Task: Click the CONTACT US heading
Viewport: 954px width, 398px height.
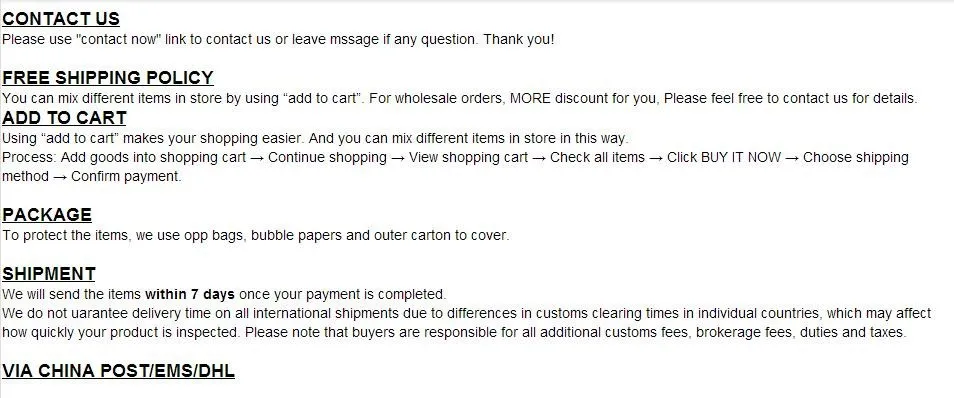Action: (61, 19)
